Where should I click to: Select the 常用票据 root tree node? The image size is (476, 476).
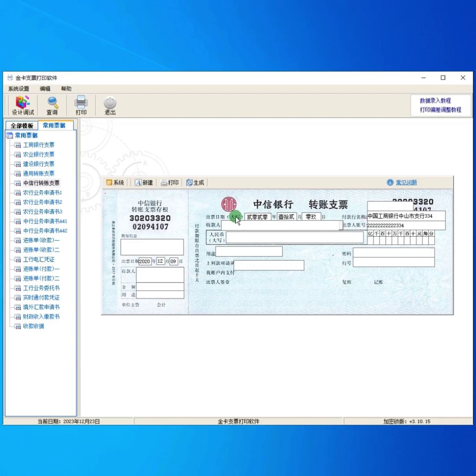pyautogui.click(x=26, y=135)
